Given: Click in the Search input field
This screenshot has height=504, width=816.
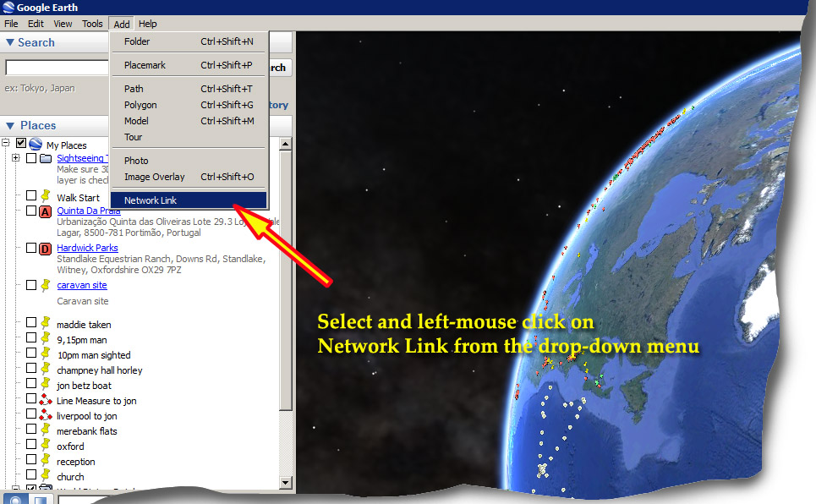Looking at the screenshot, I should pyautogui.click(x=57, y=67).
